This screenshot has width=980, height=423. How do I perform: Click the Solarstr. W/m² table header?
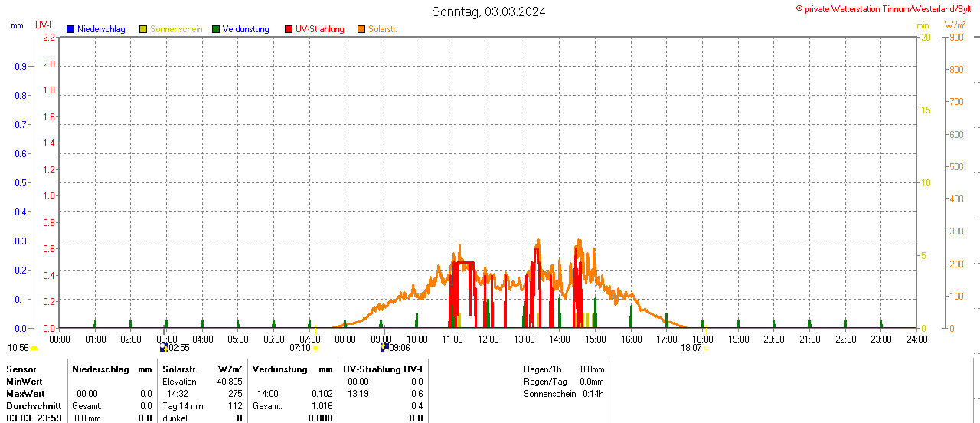202,369
